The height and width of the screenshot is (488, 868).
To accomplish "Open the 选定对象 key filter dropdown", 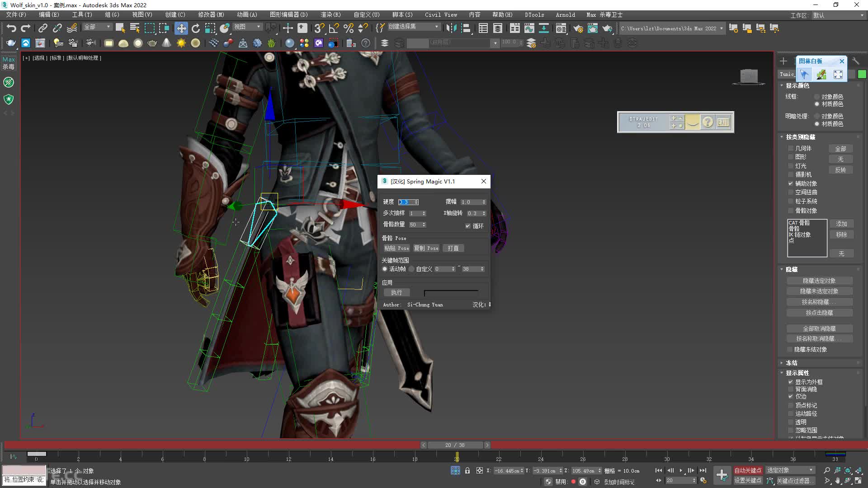I will pyautogui.click(x=790, y=470).
